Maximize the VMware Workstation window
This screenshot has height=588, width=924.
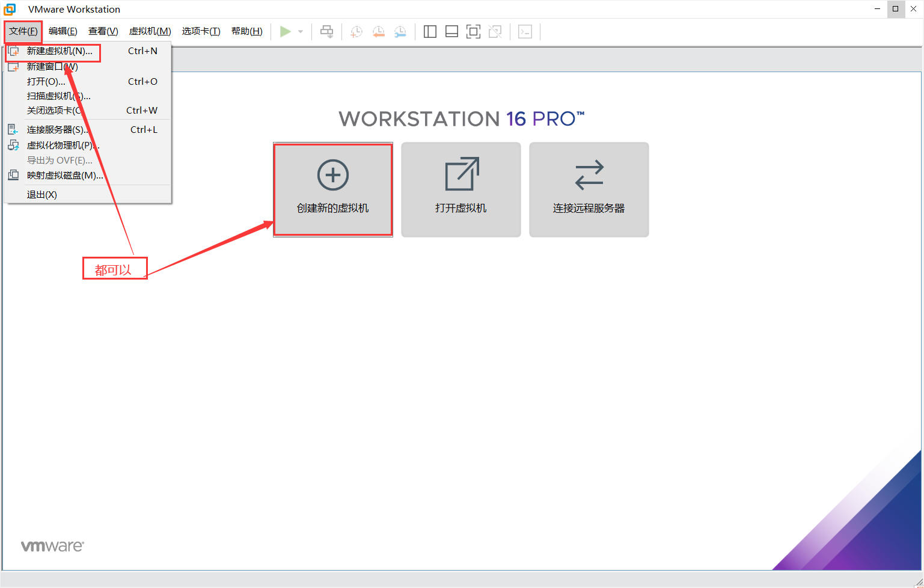click(x=896, y=9)
